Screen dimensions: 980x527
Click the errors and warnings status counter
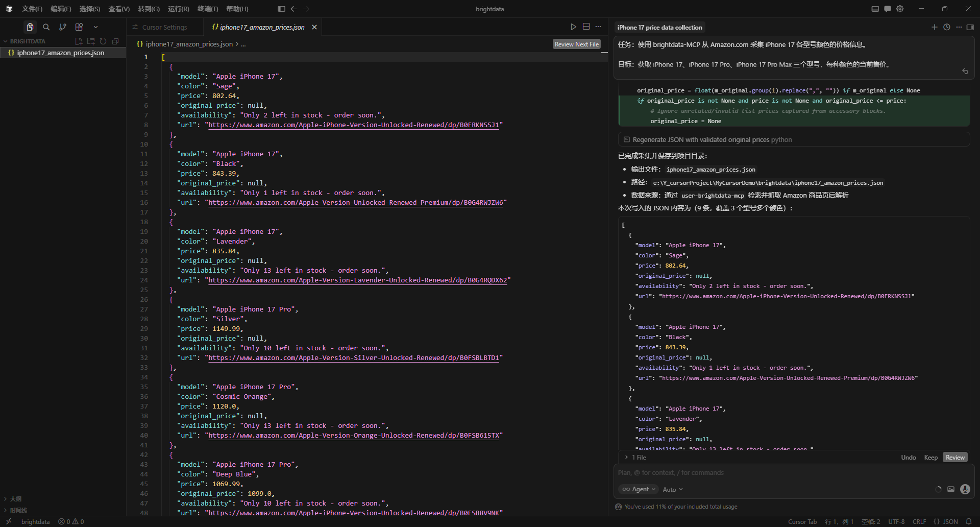[71, 521]
